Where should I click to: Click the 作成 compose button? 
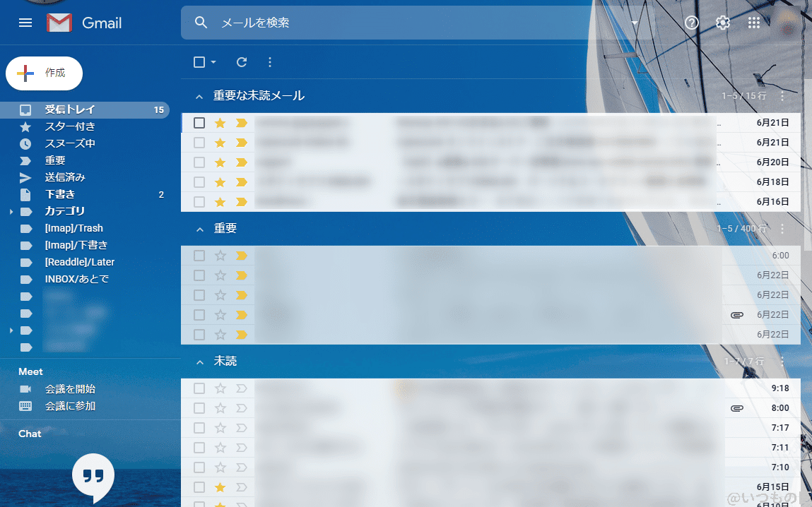(x=44, y=73)
